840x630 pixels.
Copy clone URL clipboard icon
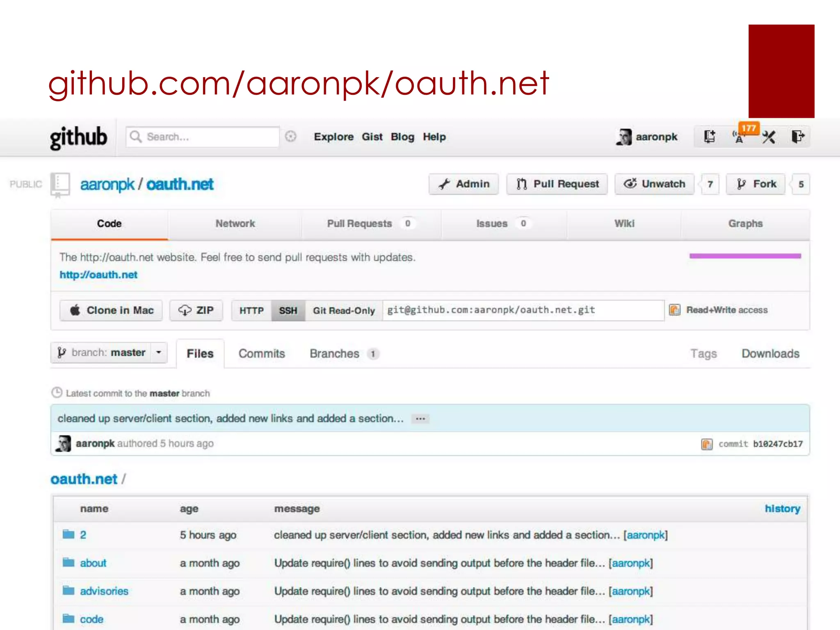[675, 310]
